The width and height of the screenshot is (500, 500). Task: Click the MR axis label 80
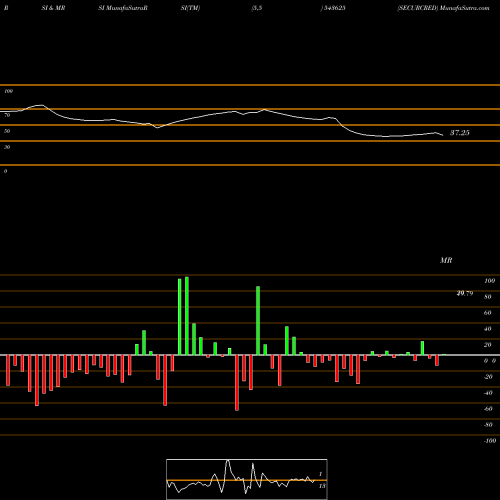[x=488, y=297]
